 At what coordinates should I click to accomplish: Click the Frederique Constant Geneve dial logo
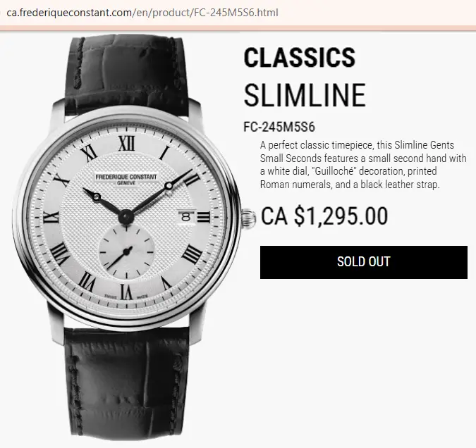point(126,179)
